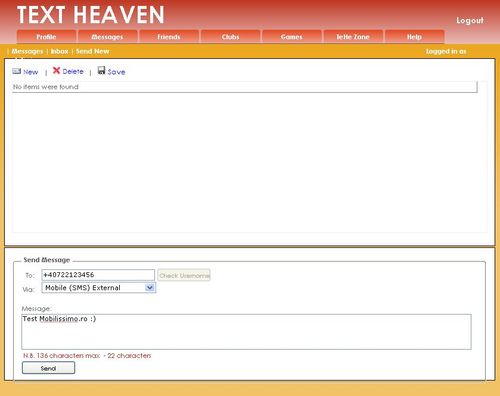Click the Save text link
500x396 pixels.
116,72
